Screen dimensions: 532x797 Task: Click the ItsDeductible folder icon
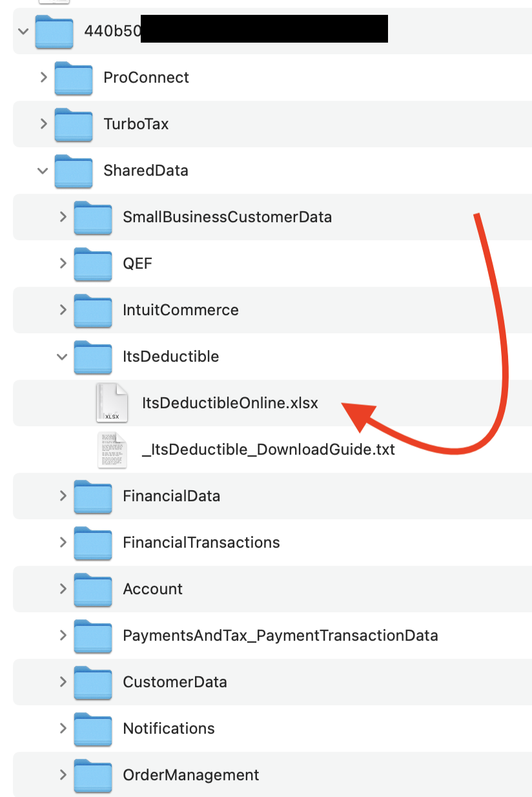pos(92,357)
